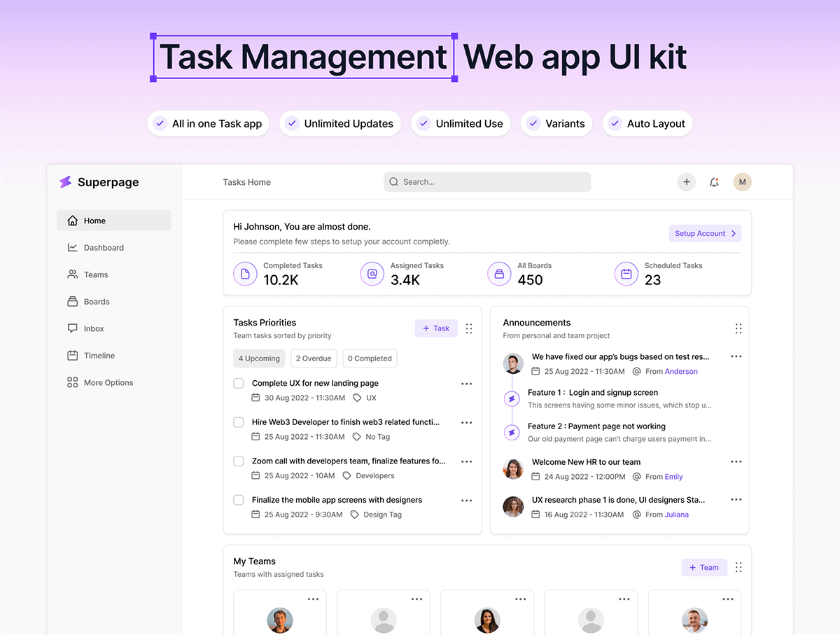The image size is (840, 635).
Task: Open Announcements panel drag-handle options menu
Action: tap(738, 328)
